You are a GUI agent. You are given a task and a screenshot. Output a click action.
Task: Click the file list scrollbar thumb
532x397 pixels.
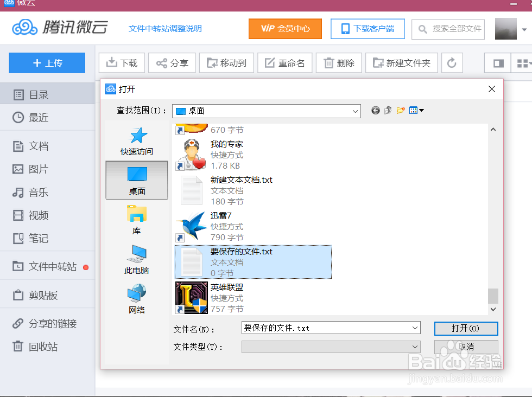[x=493, y=296]
